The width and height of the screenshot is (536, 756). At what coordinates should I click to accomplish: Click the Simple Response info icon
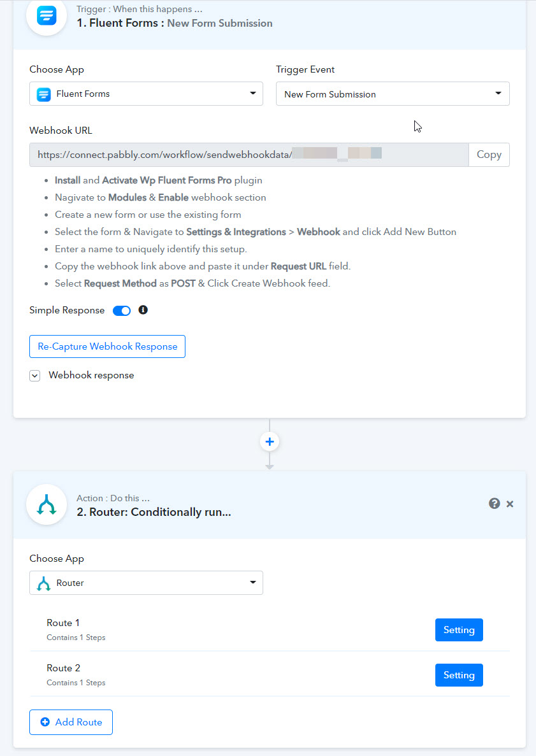[x=143, y=310]
